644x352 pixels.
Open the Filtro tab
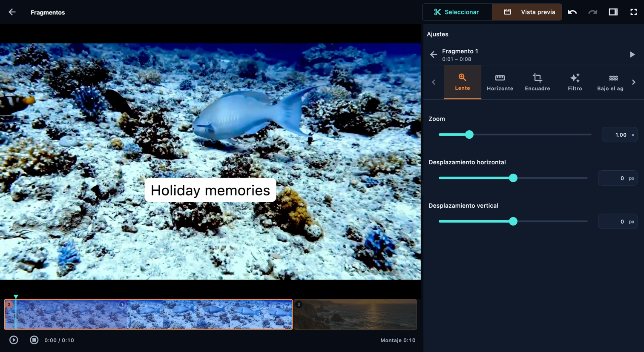click(x=575, y=82)
